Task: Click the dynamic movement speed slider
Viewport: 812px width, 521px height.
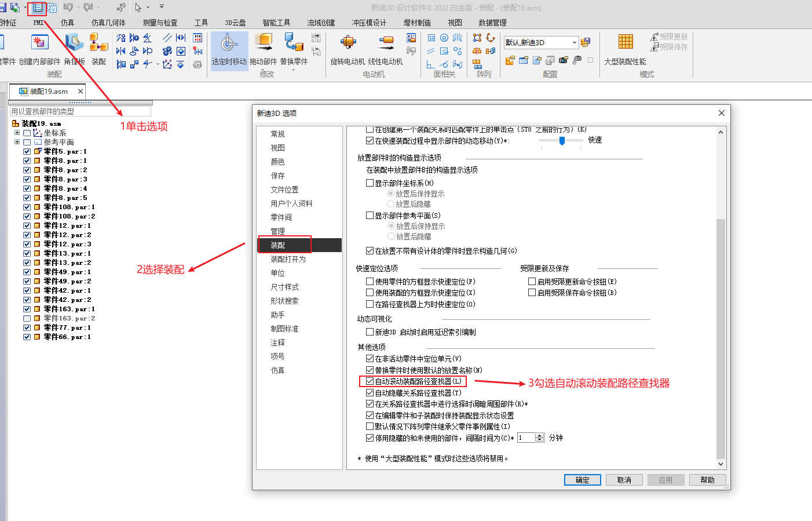Action: pos(561,140)
